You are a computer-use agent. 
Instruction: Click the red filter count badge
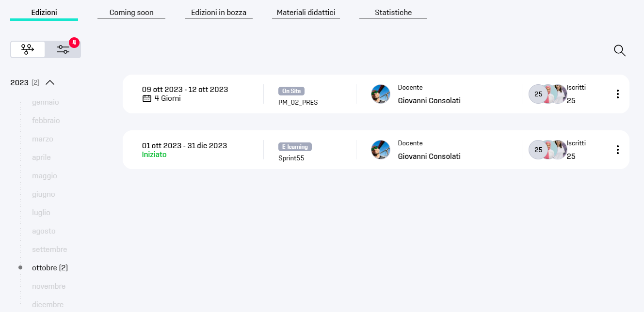coord(74,43)
